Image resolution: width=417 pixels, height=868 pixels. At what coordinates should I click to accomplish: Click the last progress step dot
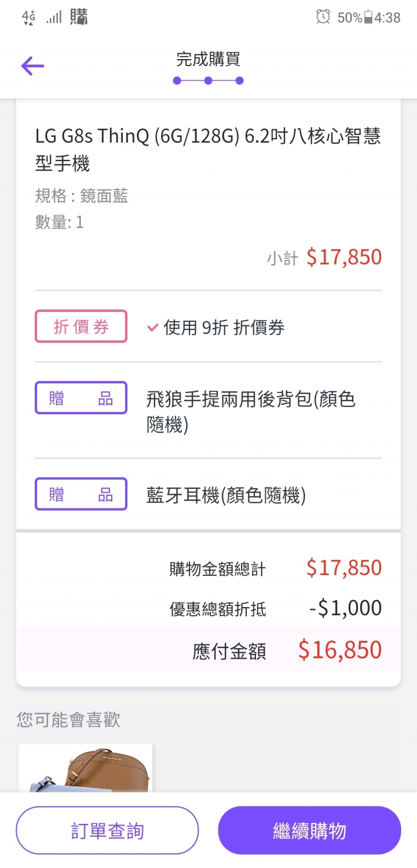(240, 81)
